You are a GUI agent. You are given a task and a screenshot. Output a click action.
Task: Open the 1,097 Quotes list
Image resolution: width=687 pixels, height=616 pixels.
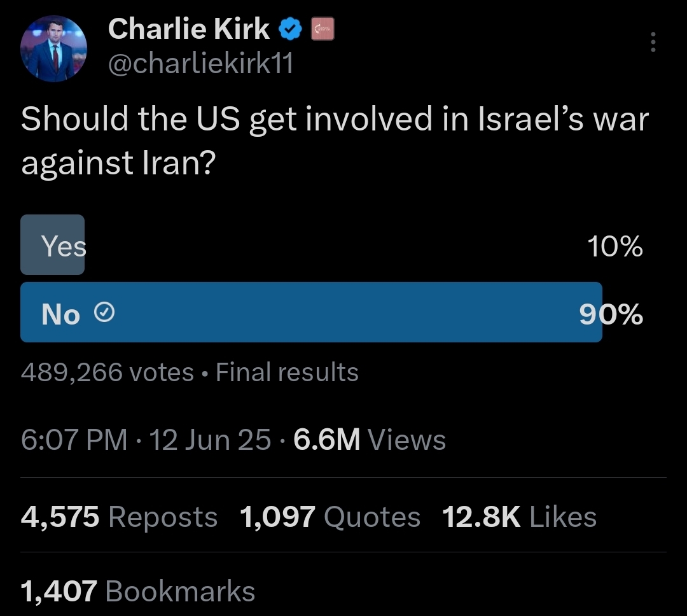click(x=330, y=517)
